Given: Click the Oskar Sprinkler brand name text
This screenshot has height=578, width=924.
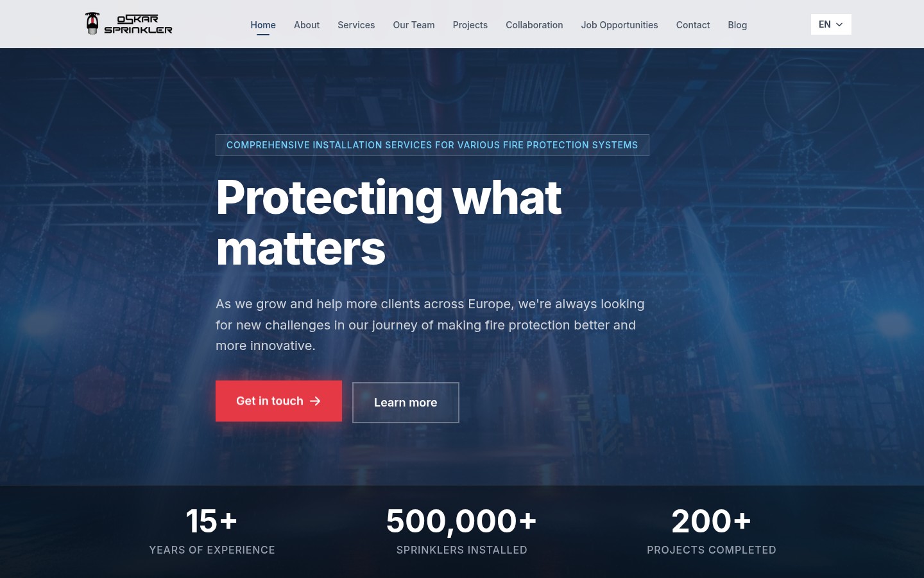Looking at the screenshot, I should (138, 24).
